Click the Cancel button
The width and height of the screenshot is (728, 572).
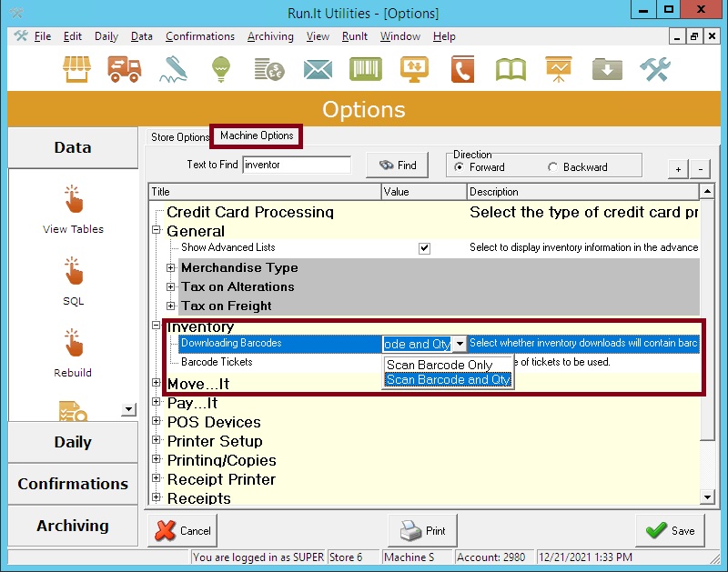click(x=183, y=530)
